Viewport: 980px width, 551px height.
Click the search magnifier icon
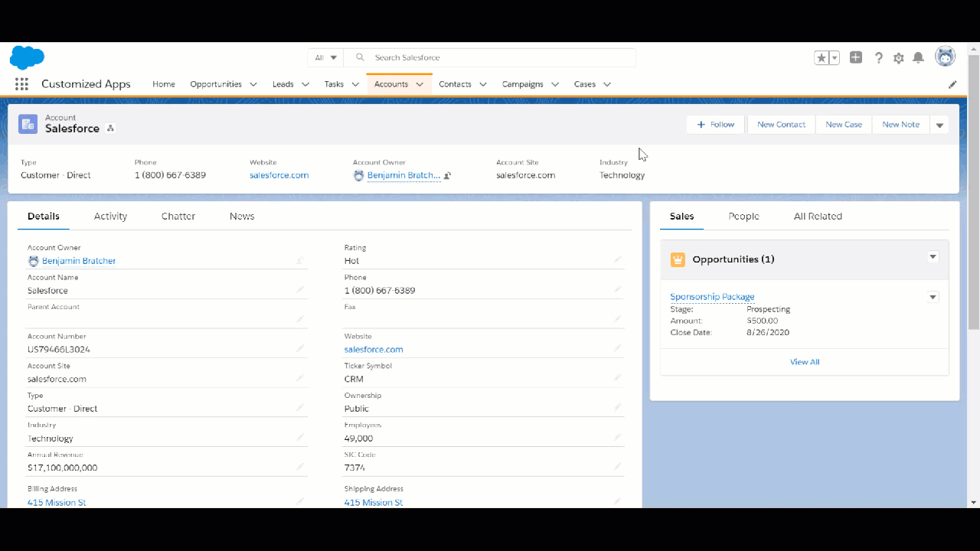(360, 57)
